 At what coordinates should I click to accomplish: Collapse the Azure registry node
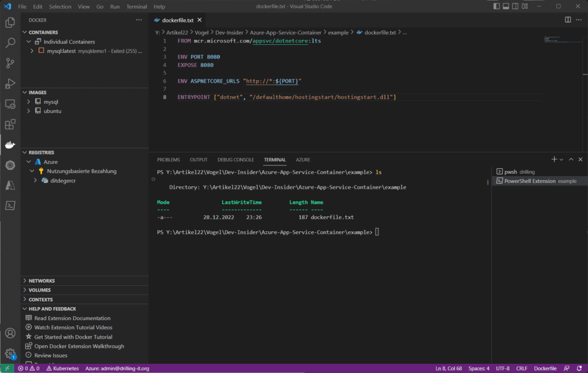[x=29, y=162]
